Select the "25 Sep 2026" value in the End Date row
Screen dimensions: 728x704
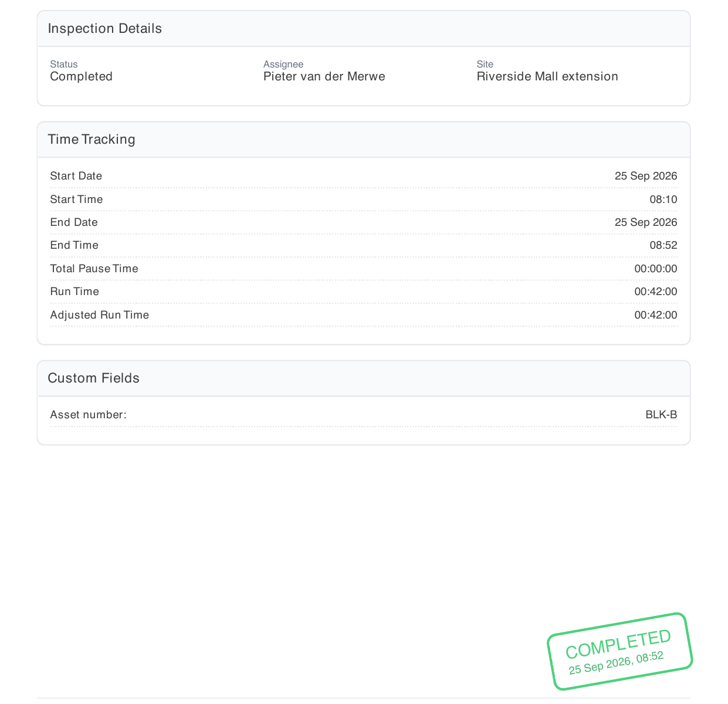(646, 222)
